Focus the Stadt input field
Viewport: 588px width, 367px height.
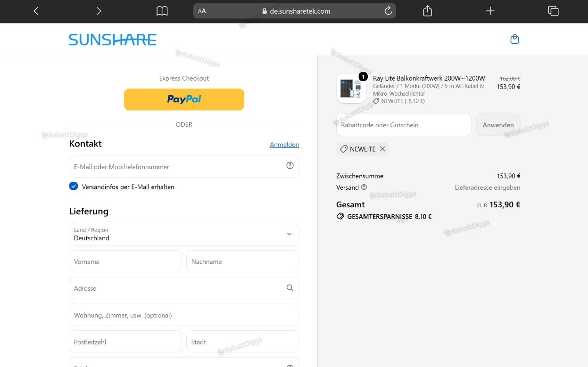243,342
